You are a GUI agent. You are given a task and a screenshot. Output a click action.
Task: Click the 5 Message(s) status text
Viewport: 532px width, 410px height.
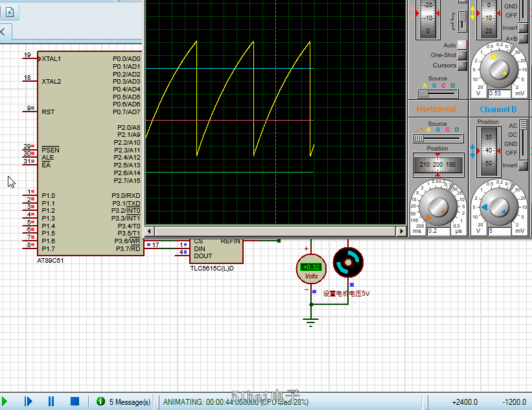tap(130, 402)
